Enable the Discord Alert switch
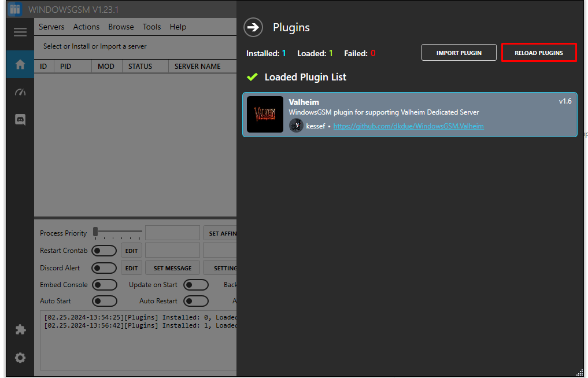The height and width of the screenshot is (378, 588). 104,268
